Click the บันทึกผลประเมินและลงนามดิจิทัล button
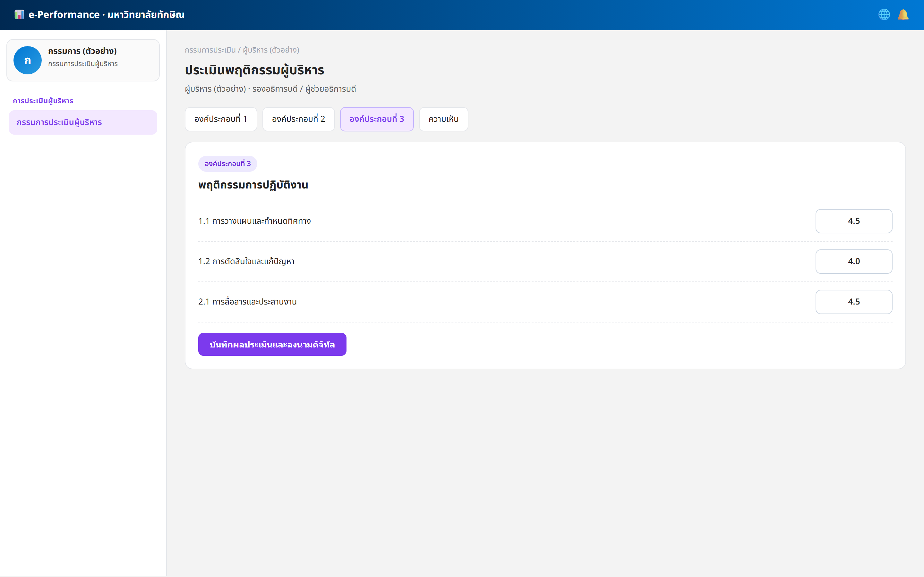This screenshot has height=577, width=924. point(272,344)
